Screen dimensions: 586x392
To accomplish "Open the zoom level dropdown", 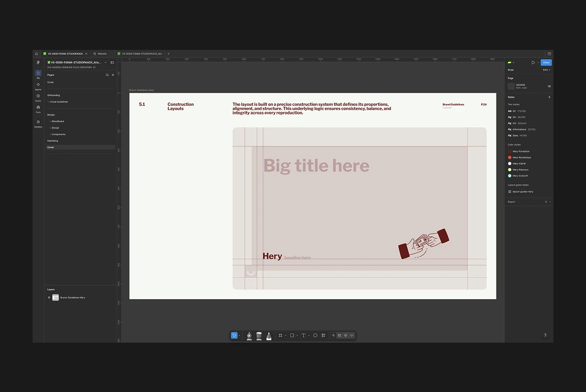I will tap(546, 70).
